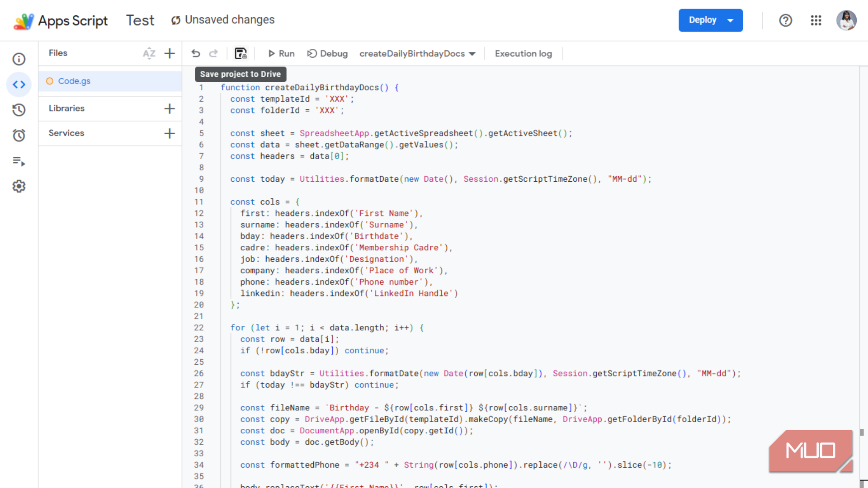Screen dimensions: 868x488
Task: Open the Executions list icon
Action: pyautogui.click(x=19, y=161)
